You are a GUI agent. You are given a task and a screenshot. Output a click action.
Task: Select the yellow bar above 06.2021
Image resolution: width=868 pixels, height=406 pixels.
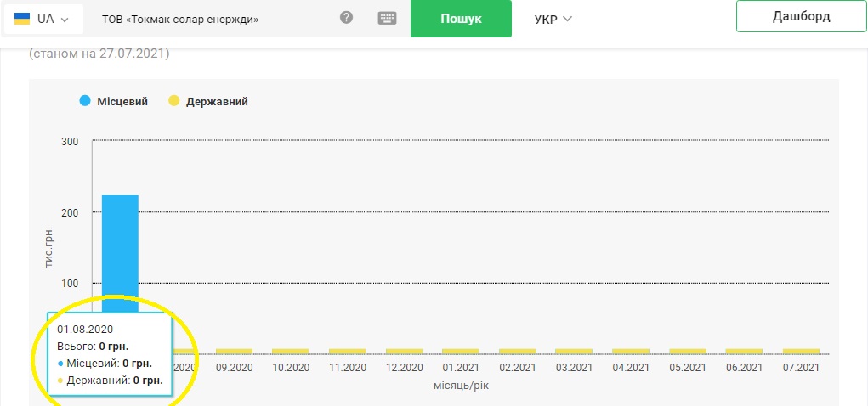pos(744,351)
